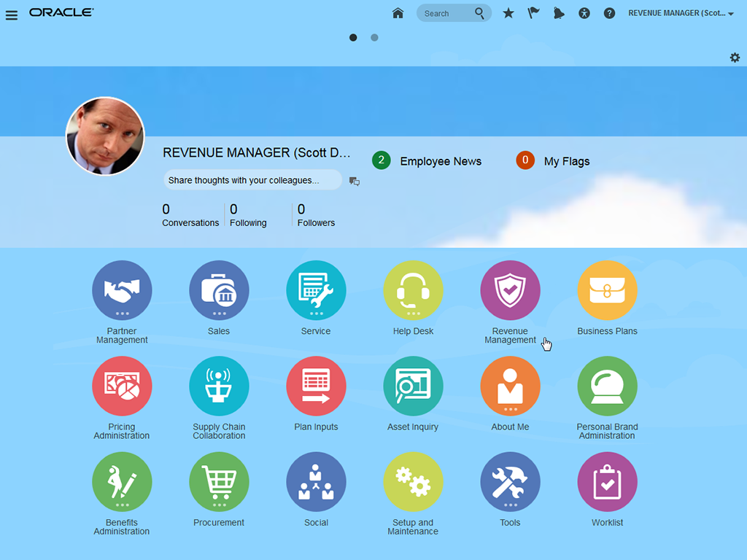This screenshot has width=747, height=560.
Task: Open the Tools hammer icon
Action: click(510, 482)
